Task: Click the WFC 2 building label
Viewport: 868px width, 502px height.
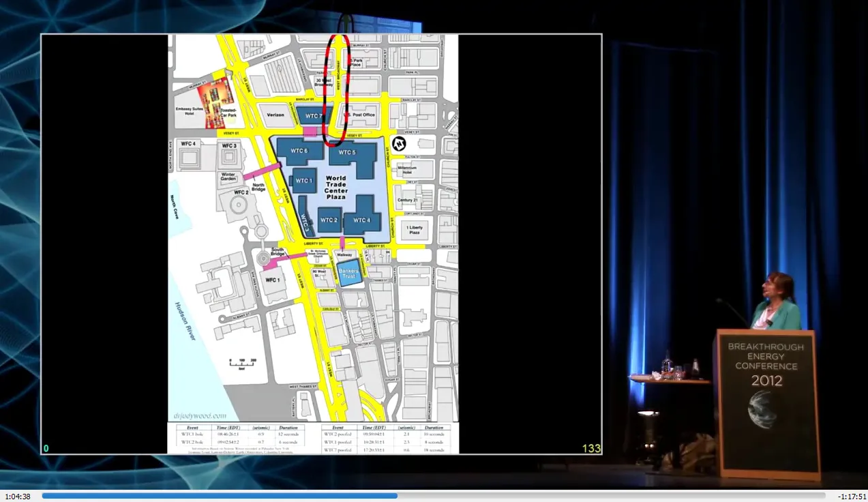Action: pos(241,192)
